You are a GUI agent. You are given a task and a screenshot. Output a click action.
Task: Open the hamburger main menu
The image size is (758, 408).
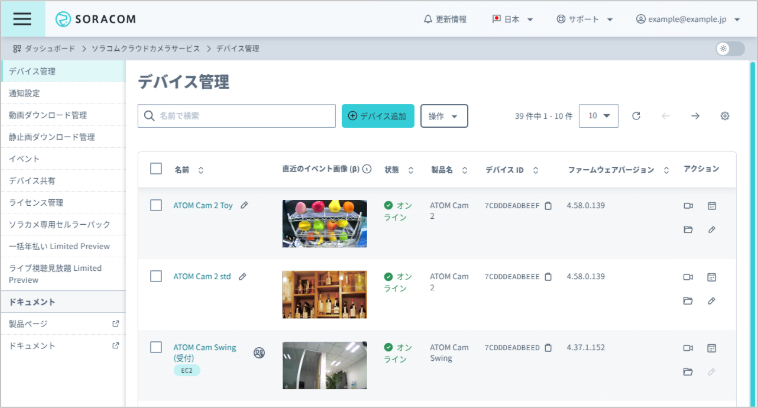click(22, 19)
